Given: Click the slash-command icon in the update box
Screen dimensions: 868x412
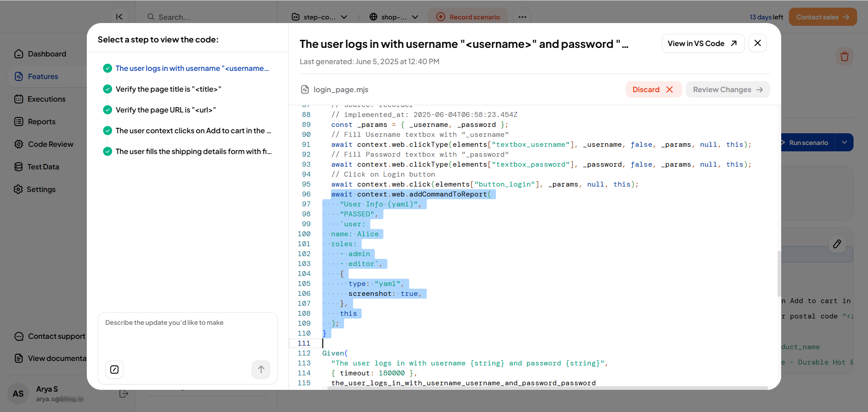Looking at the screenshot, I should pyautogui.click(x=114, y=370).
